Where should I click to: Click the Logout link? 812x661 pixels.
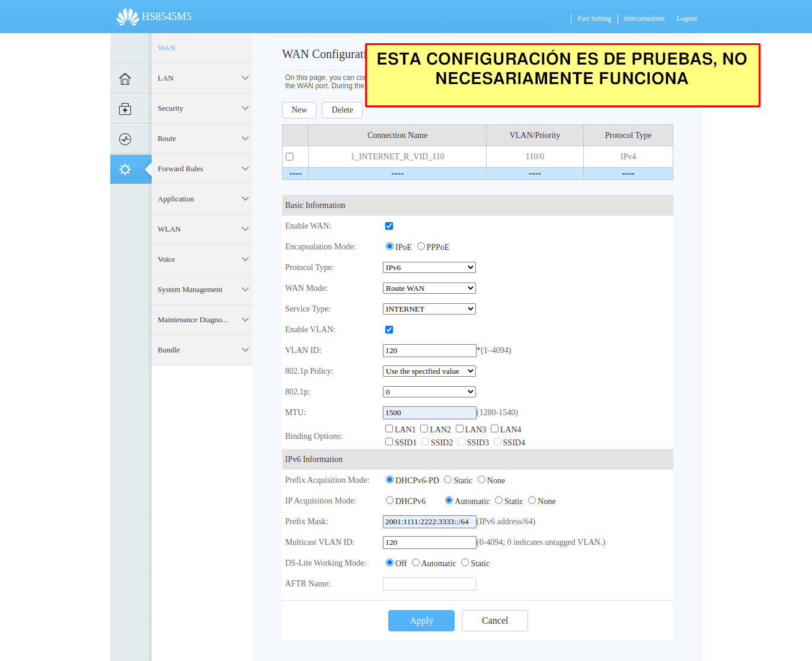686,18
